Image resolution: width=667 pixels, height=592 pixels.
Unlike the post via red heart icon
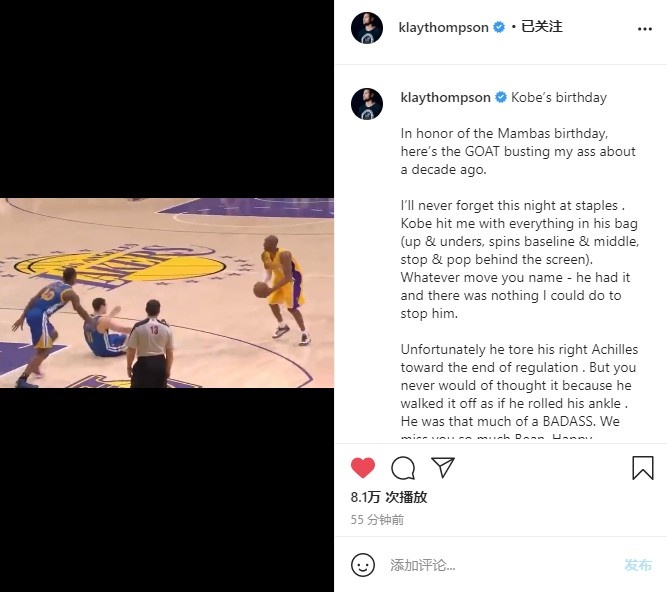click(363, 467)
